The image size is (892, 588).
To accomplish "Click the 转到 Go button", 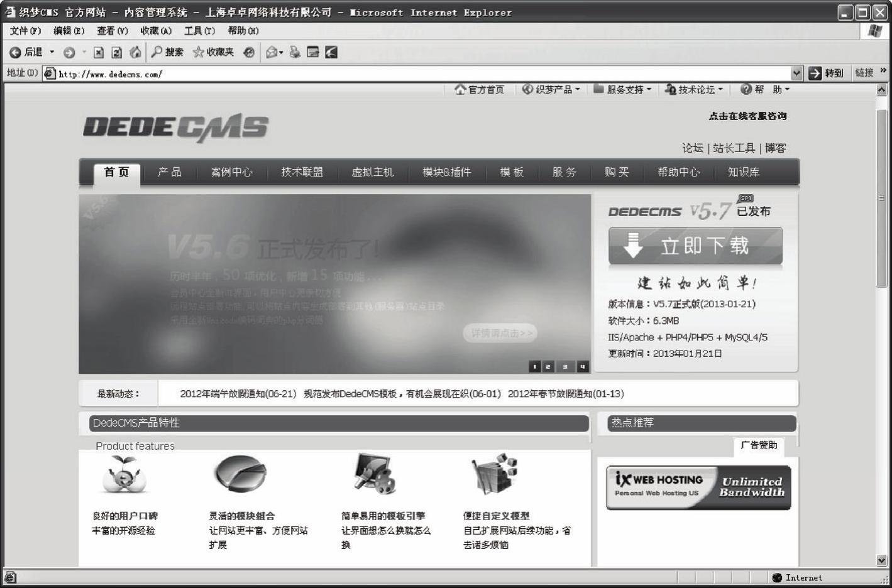I will point(826,73).
